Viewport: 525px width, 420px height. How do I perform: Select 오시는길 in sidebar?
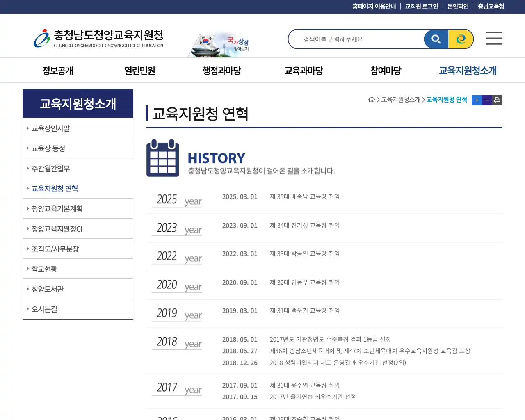click(78, 309)
